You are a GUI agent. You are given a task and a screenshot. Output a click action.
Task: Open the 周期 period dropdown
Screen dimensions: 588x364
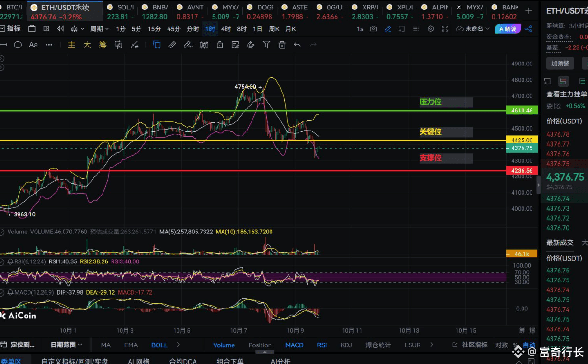99,29
